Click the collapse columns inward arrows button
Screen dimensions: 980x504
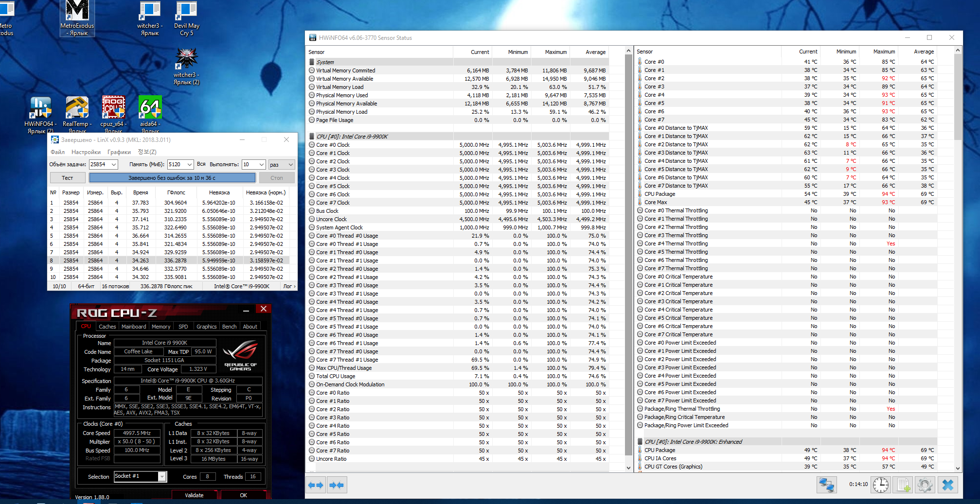(x=337, y=485)
